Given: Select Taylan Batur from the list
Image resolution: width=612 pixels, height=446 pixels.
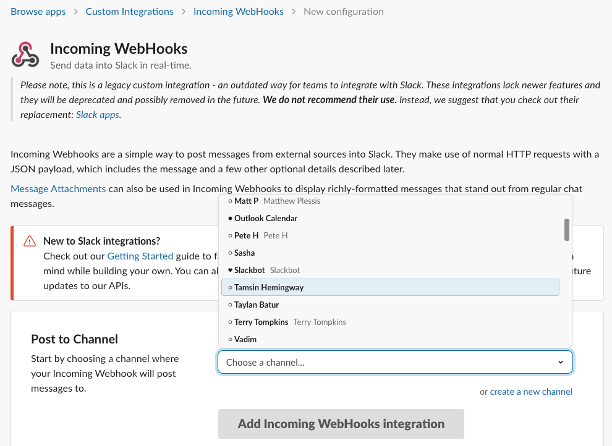Looking at the screenshot, I should coord(390,305).
